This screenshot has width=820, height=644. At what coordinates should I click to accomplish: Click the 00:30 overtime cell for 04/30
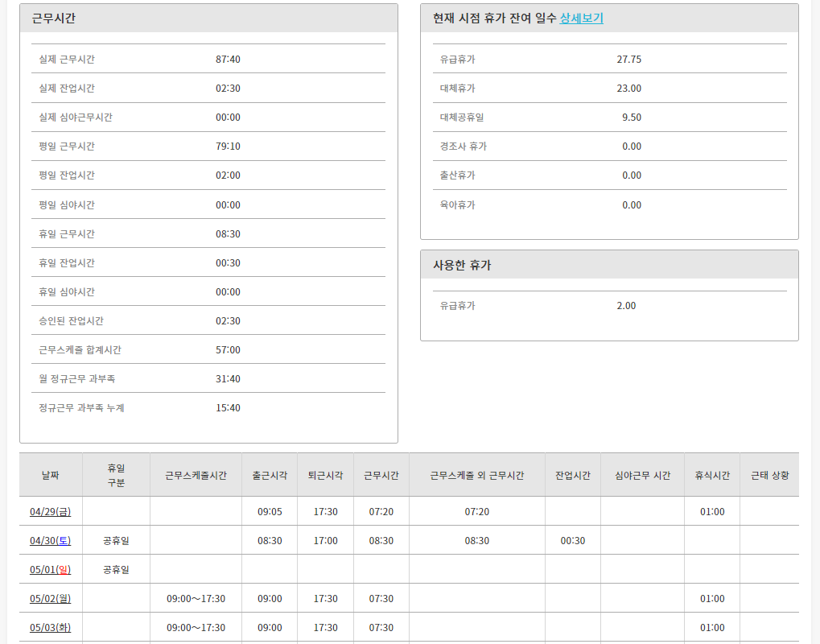pyautogui.click(x=572, y=540)
